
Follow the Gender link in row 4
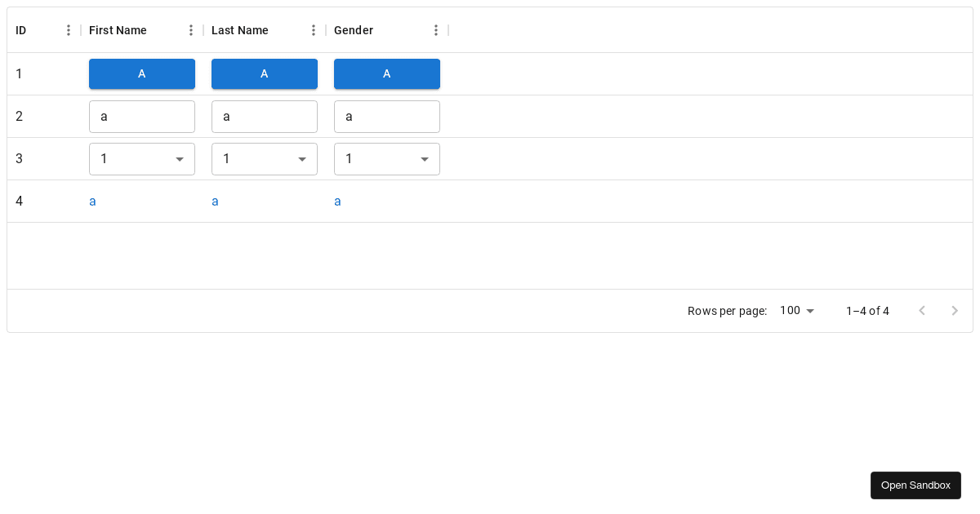337,202
